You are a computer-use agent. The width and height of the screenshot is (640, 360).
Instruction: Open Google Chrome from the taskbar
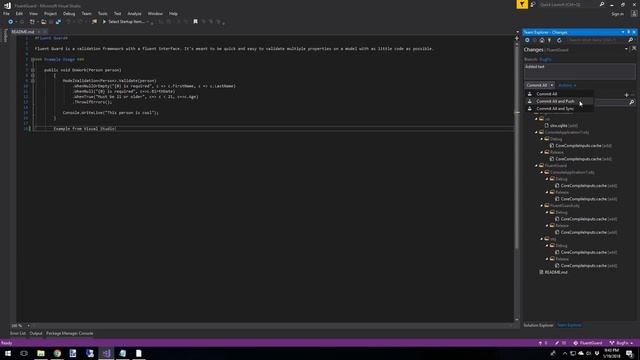tap(57, 353)
